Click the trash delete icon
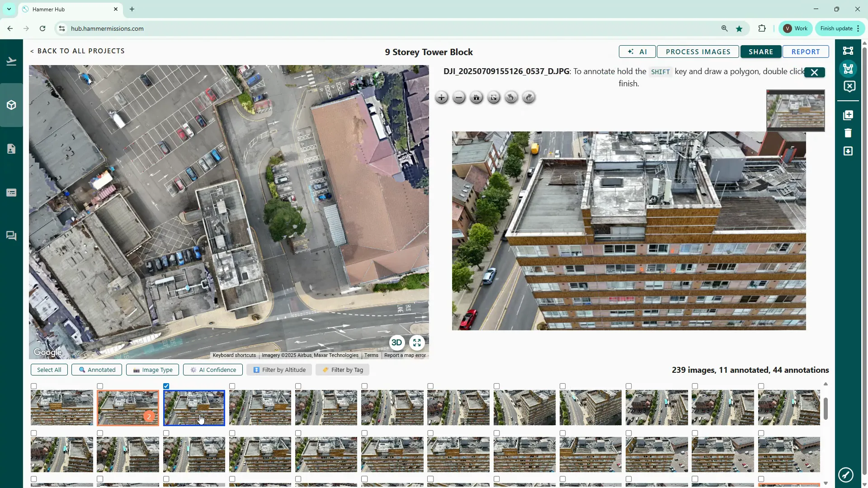The width and height of the screenshot is (868, 488). point(848,133)
